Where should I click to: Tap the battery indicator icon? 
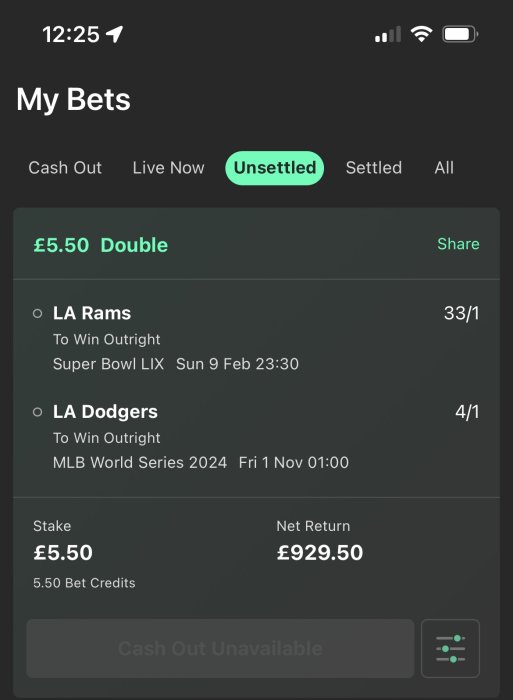coord(460,34)
